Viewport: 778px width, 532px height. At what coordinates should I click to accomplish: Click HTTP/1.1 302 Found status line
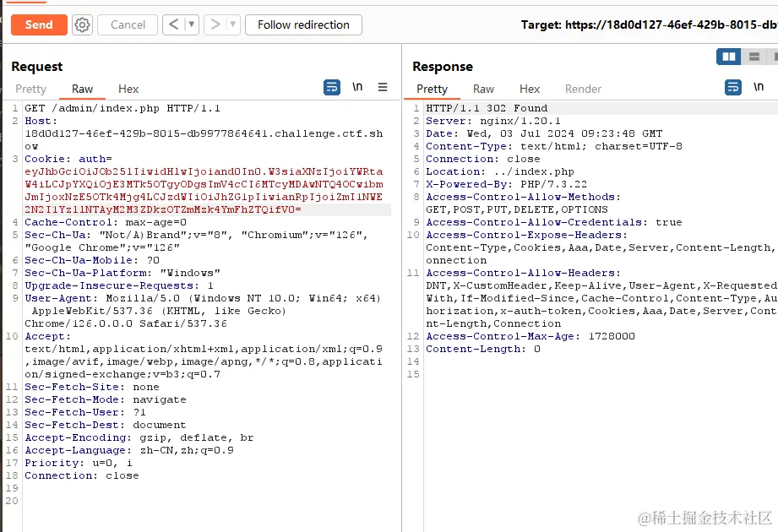click(487, 108)
